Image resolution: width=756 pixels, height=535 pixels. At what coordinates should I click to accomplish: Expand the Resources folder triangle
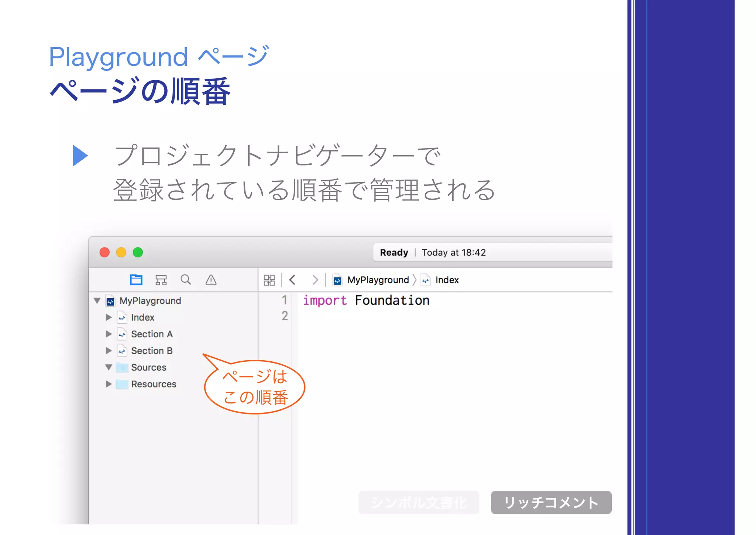point(109,384)
